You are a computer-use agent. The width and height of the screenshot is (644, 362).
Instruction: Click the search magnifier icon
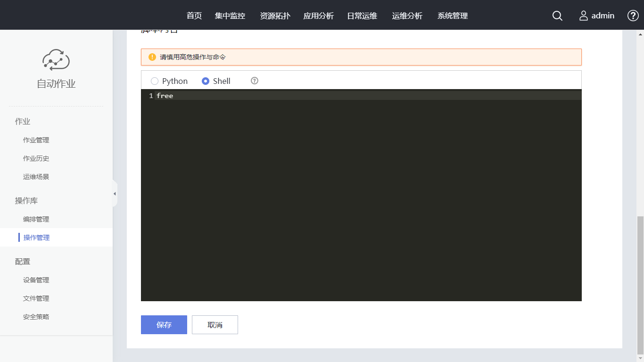557,16
